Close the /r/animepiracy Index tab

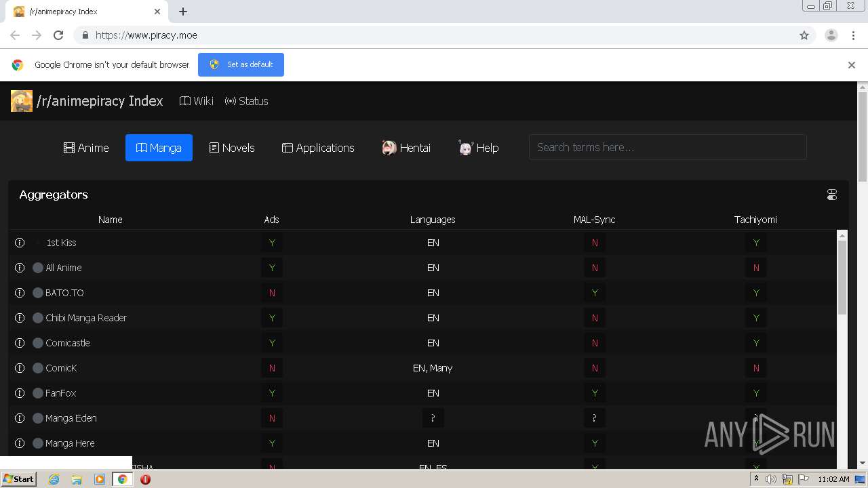point(157,12)
